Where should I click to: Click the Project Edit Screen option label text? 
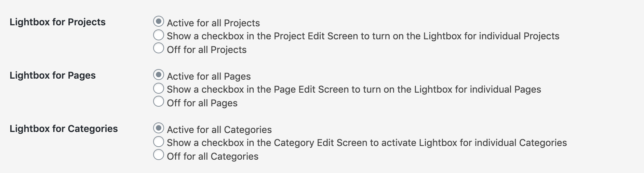tap(363, 36)
